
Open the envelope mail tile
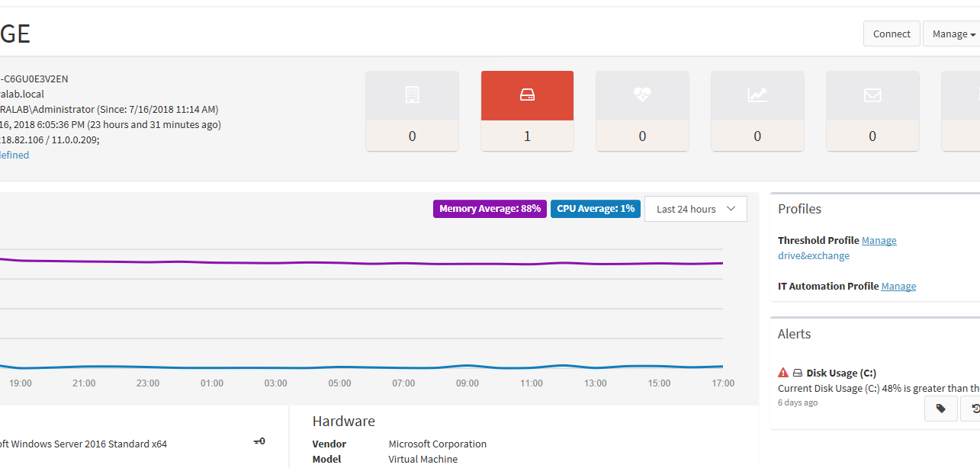(872, 111)
